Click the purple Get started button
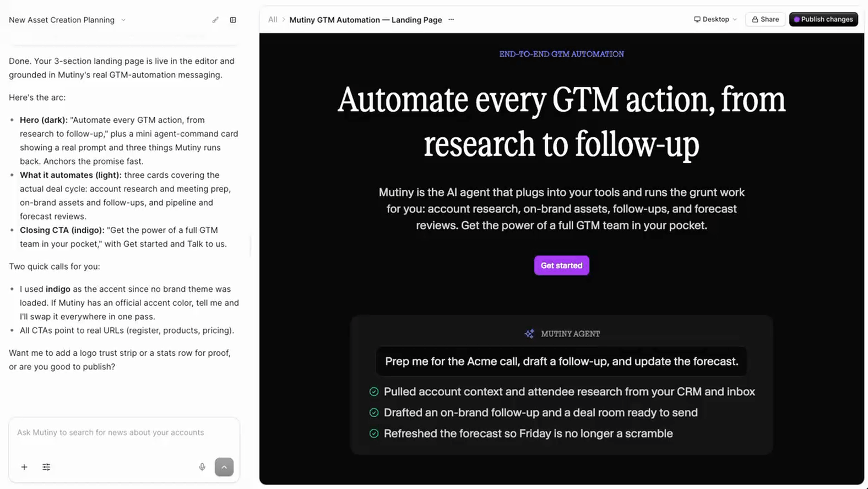The image size is (868, 489). [x=562, y=265]
